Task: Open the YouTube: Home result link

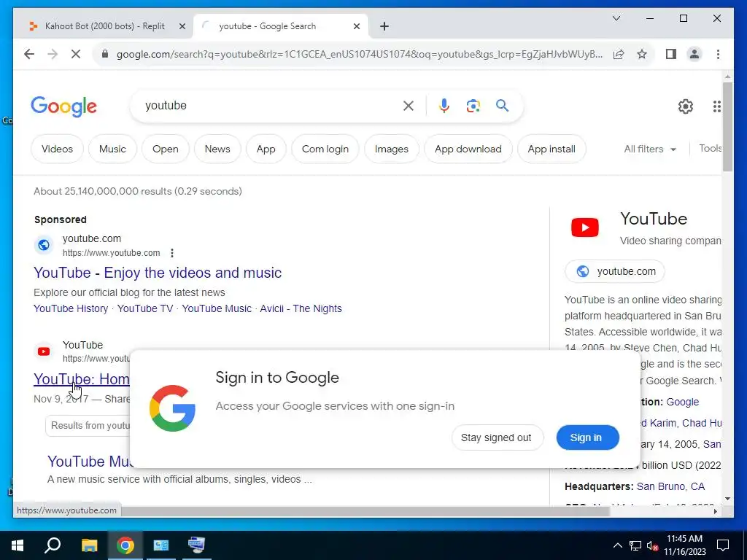Action: tap(82, 379)
